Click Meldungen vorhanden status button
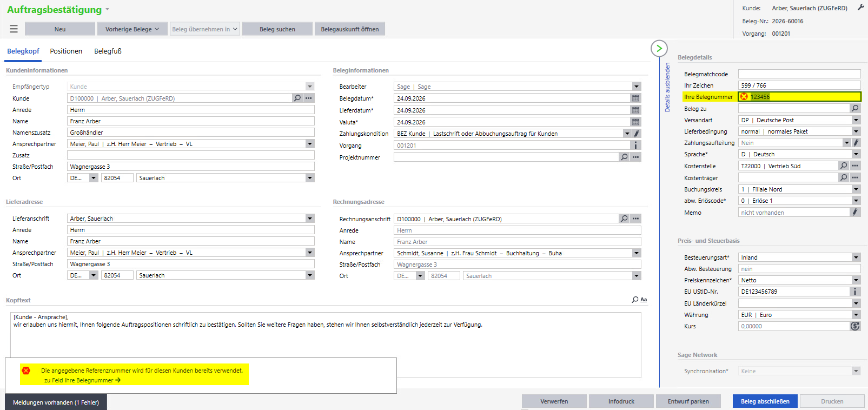This screenshot has height=410, width=868. (x=56, y=402)
